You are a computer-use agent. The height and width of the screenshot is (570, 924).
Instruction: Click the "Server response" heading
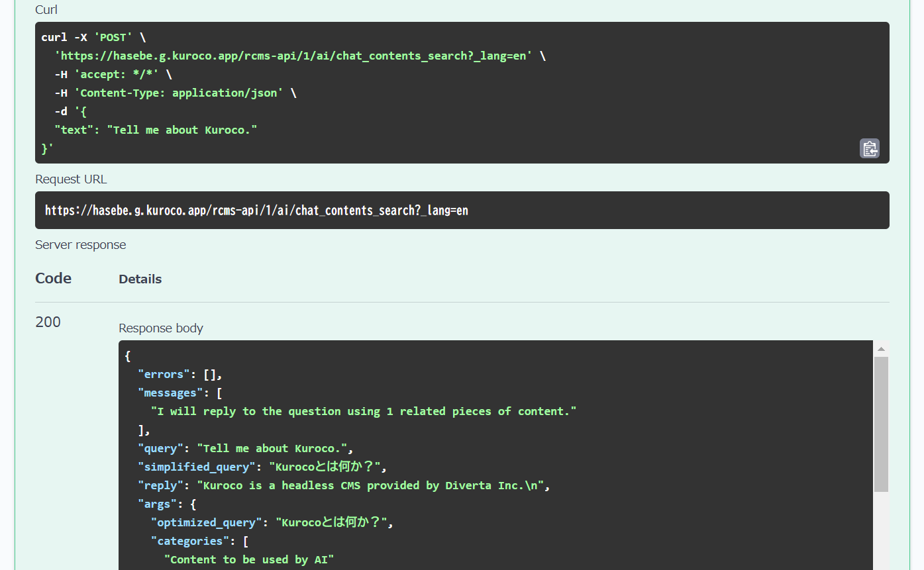pos(80,245)
